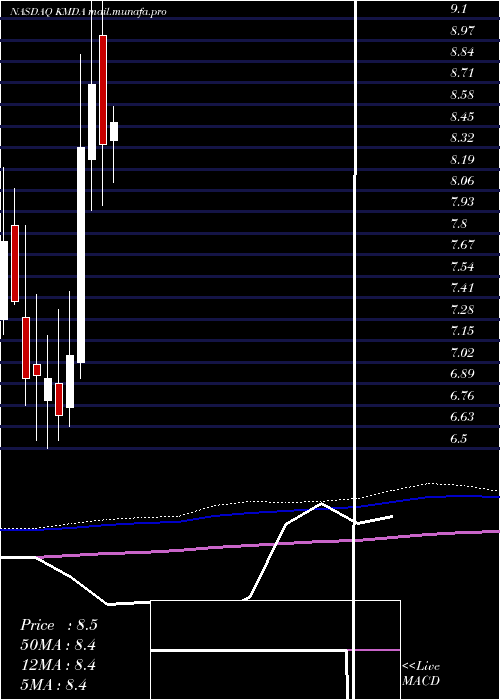The image size is (500, 700).
Task: Click the 7.54 price axis label
Action: pyautogui.click(x=462, y=267)
